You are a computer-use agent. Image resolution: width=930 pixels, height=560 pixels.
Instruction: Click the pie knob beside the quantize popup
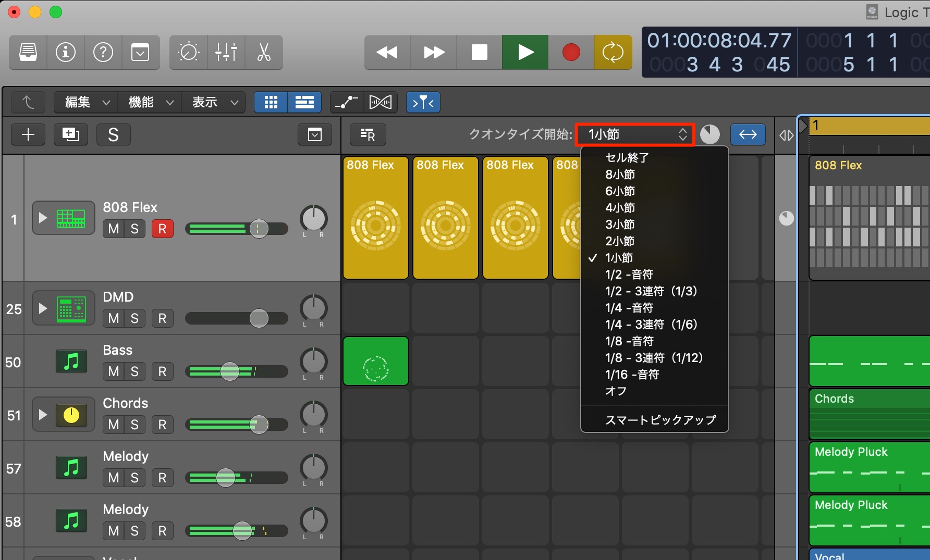pos(709,134)
